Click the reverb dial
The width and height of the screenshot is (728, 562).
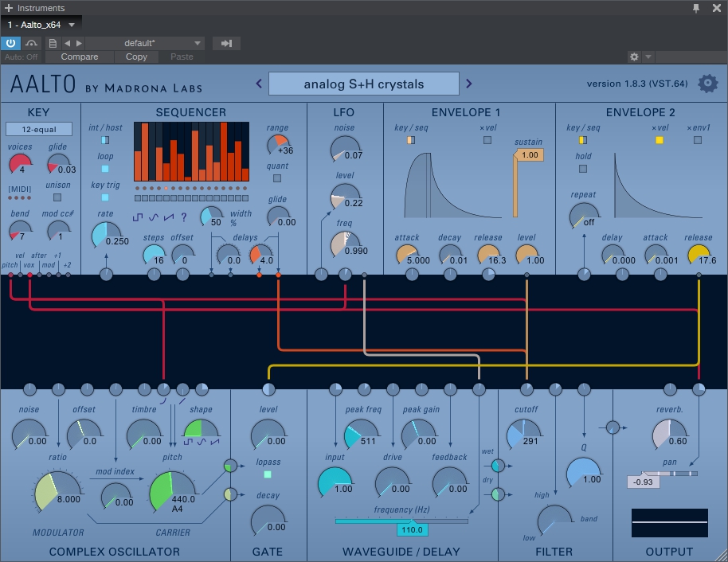point(670,435)
